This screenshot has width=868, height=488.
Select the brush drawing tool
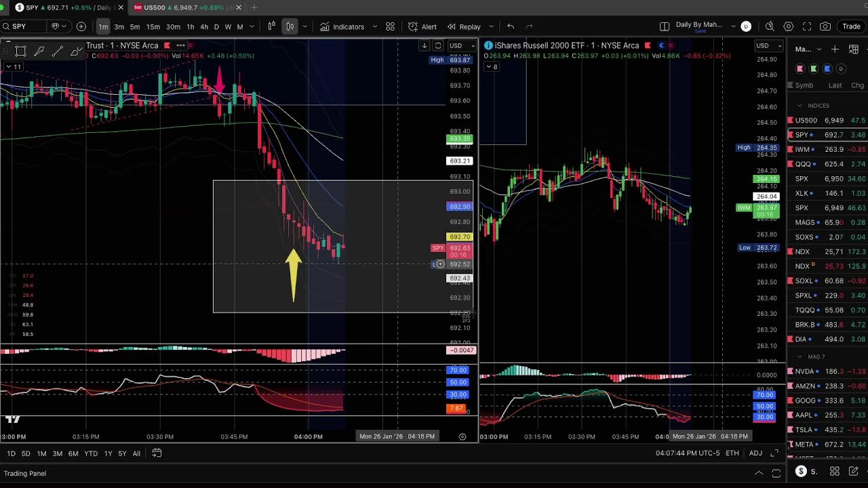pyautogui.click(x=76, y=51)
